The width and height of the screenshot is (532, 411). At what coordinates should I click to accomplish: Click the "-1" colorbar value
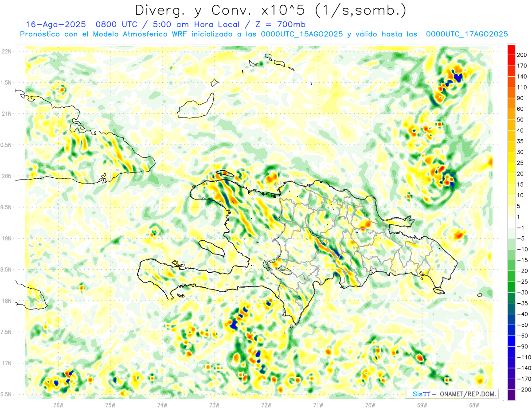[521, 228]
